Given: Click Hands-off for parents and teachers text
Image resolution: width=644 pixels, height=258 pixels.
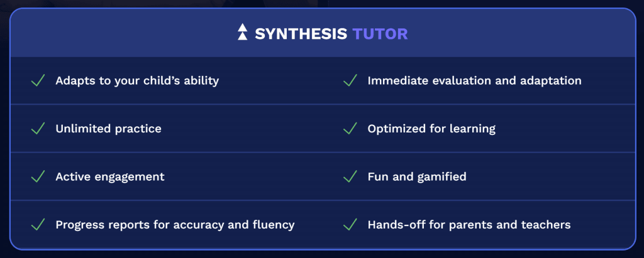Looking at the screenshot, I should [469, 224].
